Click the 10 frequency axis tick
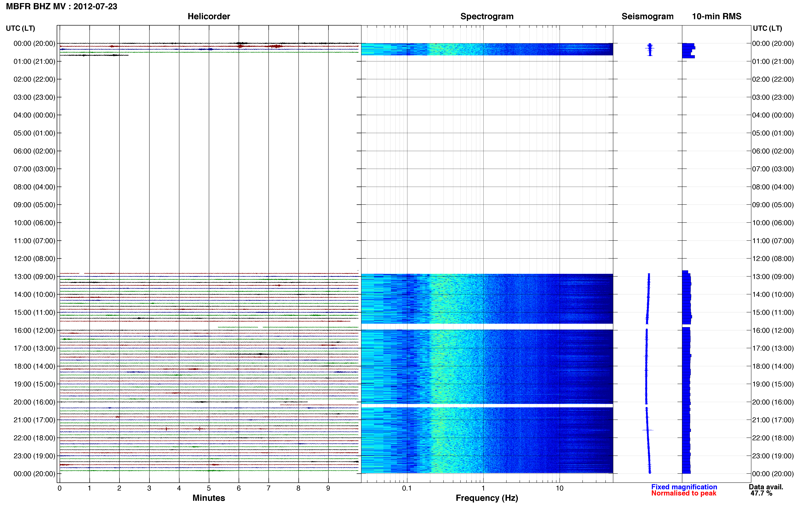Image resolution: width=812 pixels, height=508 pixels. 559,488
